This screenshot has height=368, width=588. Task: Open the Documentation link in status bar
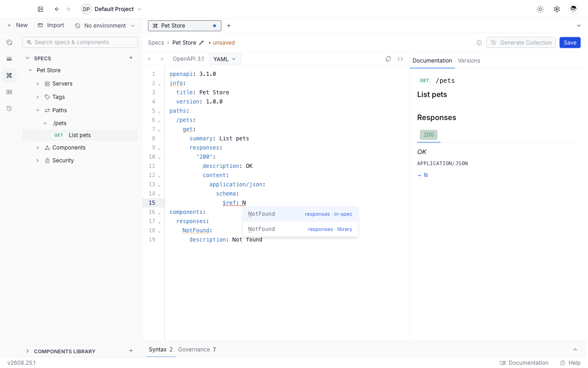tap(524, 363)
